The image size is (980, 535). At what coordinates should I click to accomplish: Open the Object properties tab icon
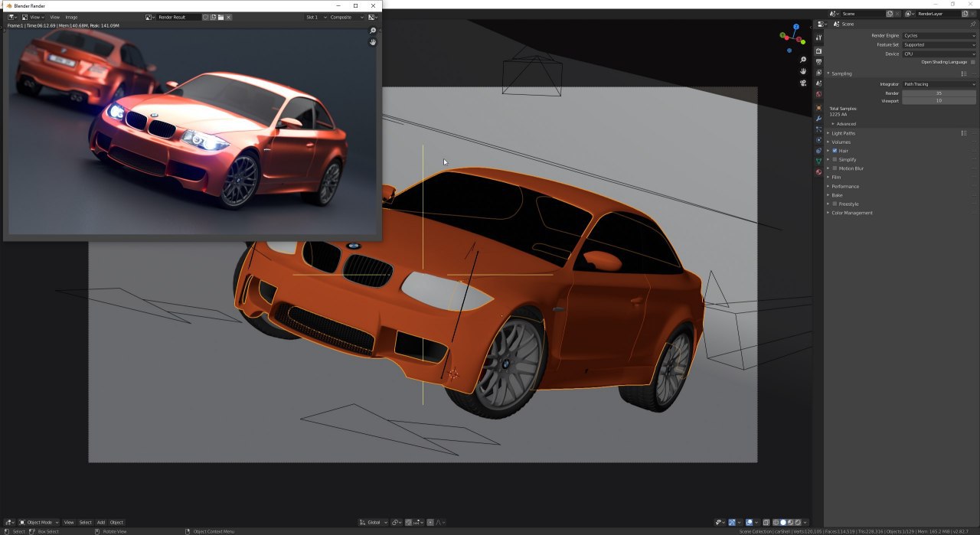(818, 108)
